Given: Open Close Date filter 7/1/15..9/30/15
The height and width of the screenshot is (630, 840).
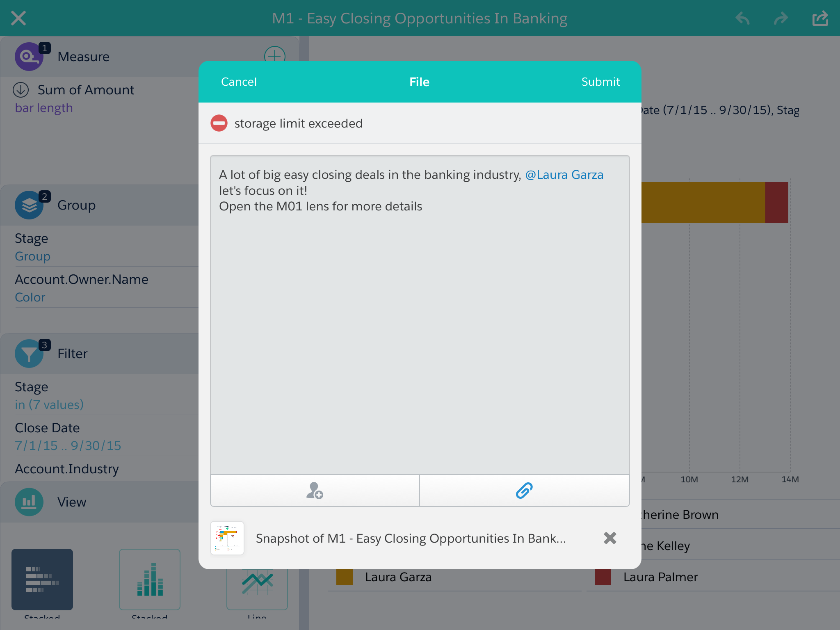Looking at the screenshot, I should (x=68, y=445).
